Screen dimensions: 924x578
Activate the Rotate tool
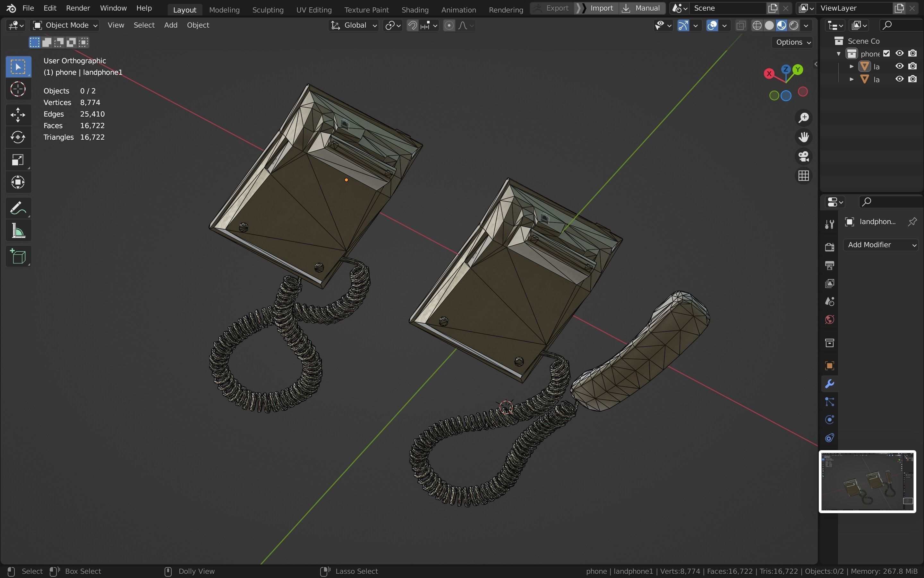pos(18,137)
